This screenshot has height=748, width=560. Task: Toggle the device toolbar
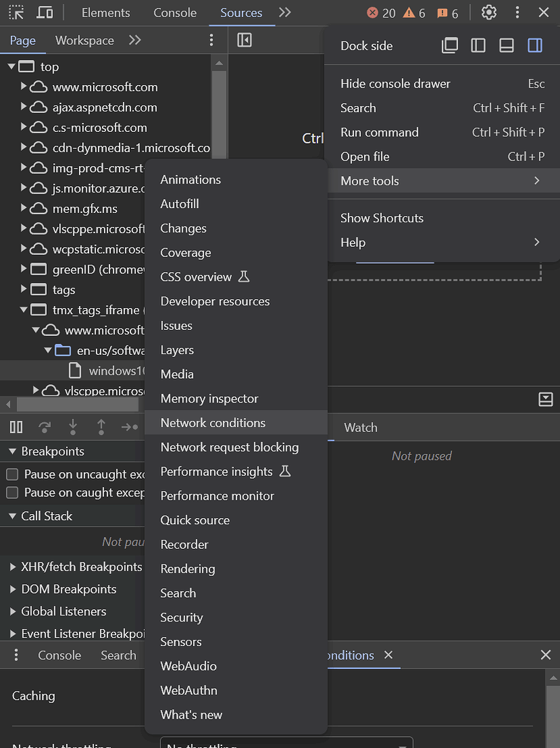[x=45, y=12]
